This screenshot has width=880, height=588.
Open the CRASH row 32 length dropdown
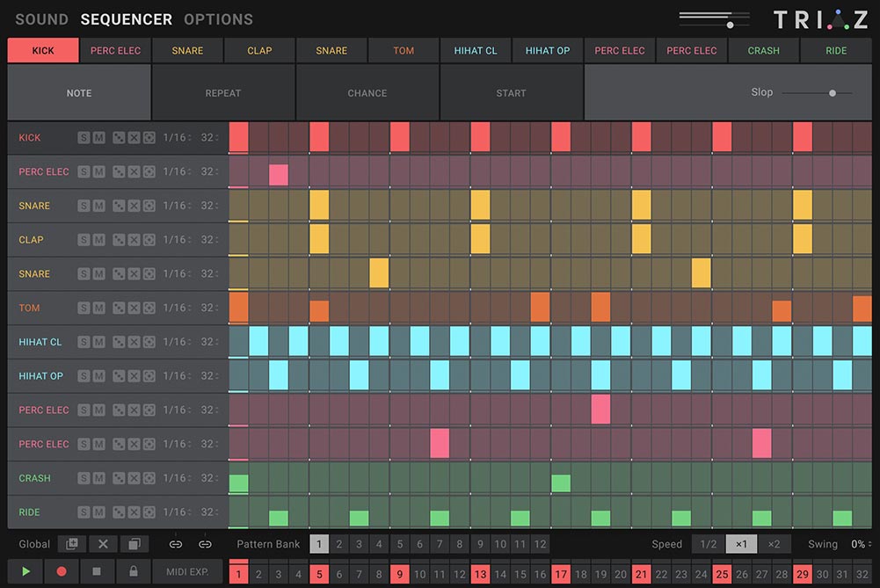click(211, 478)
